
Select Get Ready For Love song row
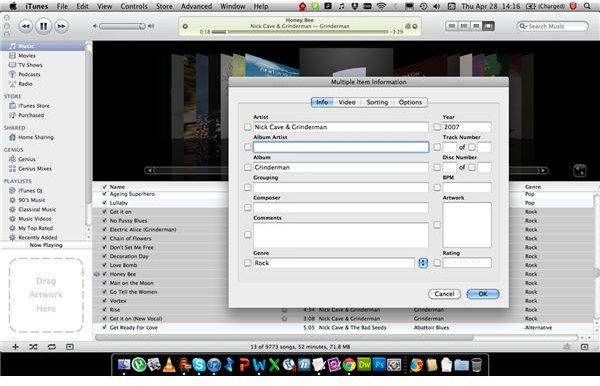(x=342, y=328)
